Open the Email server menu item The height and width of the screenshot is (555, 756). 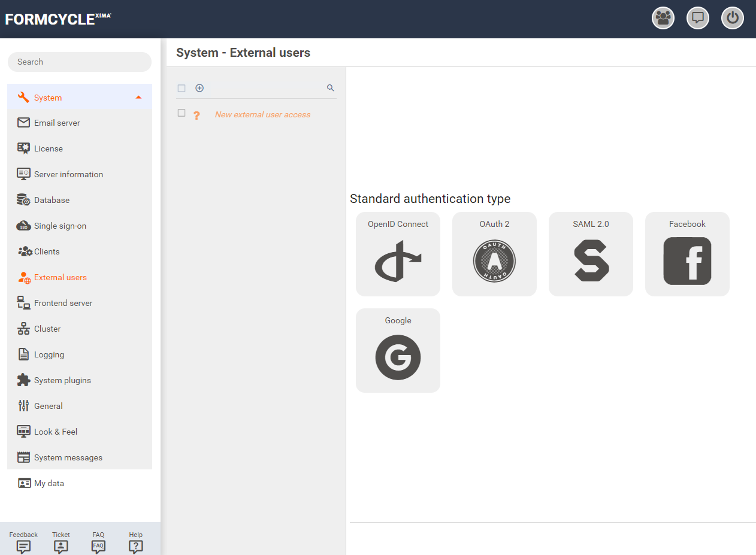[x=57, y=123]
